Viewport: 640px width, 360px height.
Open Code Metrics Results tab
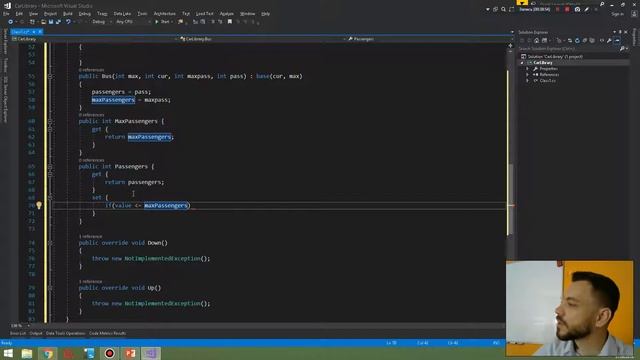[x=108, y=333]
